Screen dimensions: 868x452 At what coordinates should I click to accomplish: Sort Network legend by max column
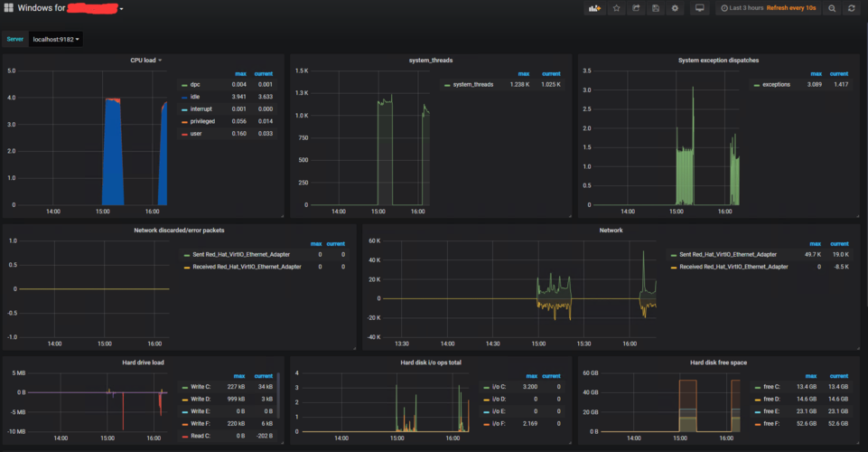[x=816, y=244]
